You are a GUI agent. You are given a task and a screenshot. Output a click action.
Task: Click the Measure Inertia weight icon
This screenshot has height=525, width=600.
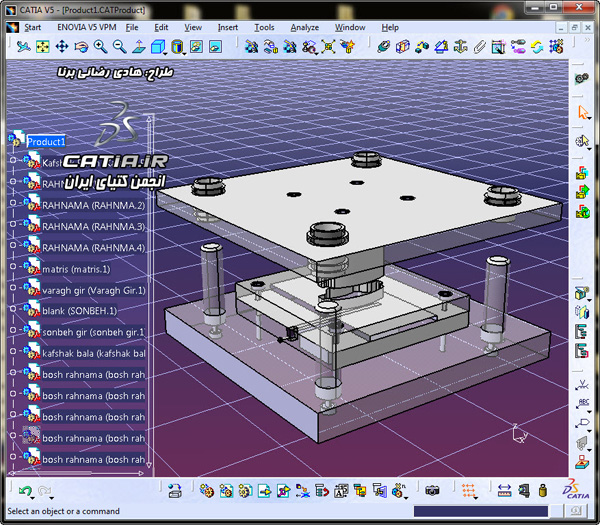[x=543, y=490]
